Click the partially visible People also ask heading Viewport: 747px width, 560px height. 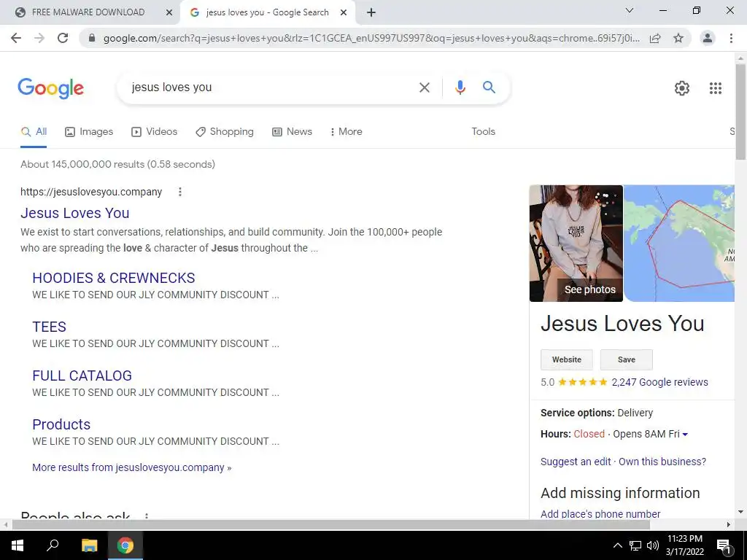(75, 515)
